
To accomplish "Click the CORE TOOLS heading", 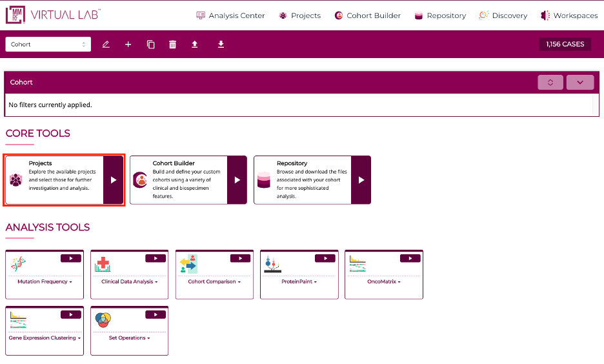I will coord(37,134).
